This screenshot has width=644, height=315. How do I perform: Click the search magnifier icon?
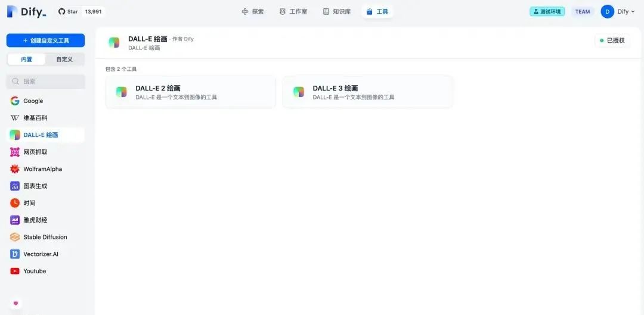16,81
